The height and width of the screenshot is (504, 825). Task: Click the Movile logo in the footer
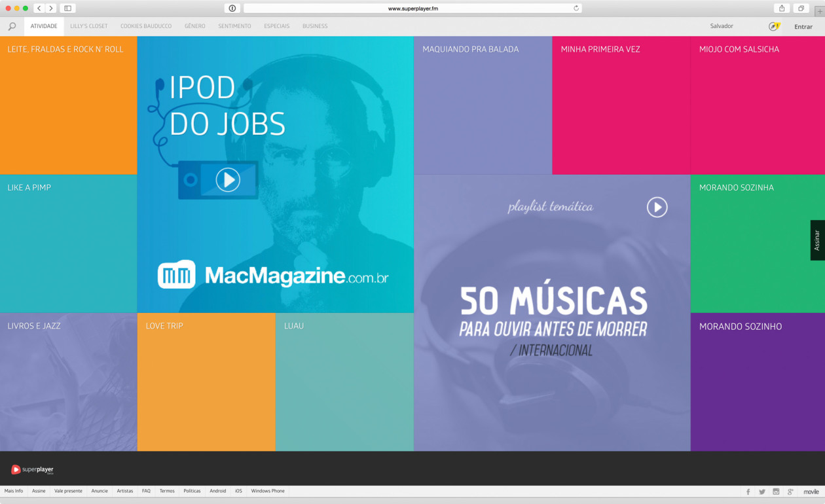(810, 491)
